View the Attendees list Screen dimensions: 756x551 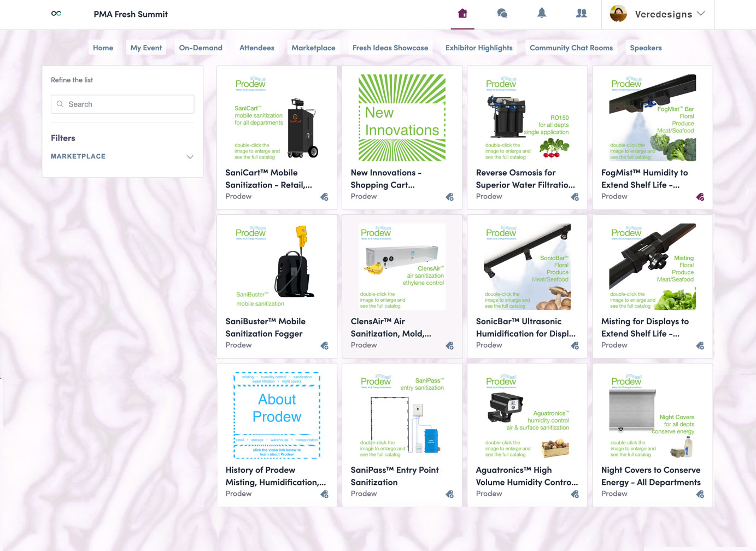tap(257, 48)
